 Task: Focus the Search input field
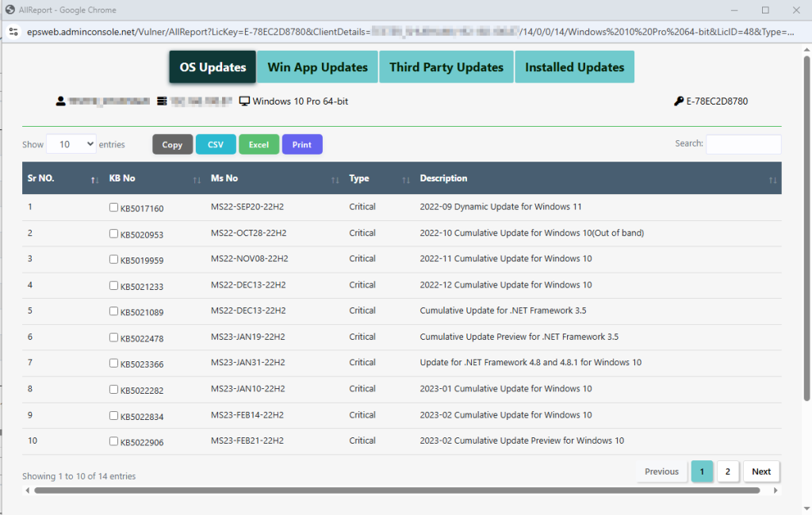[743, 144]
